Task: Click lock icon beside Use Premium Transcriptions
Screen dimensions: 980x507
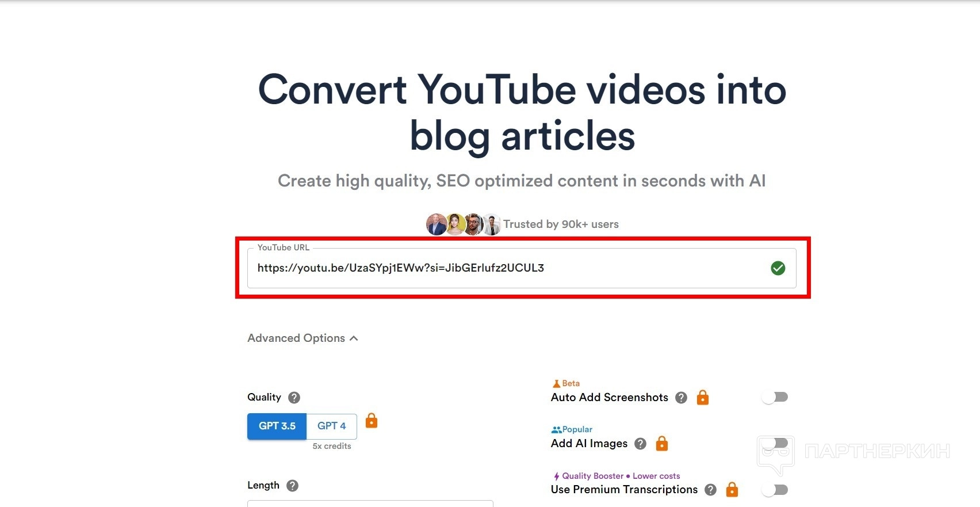Action: point(732,489)
